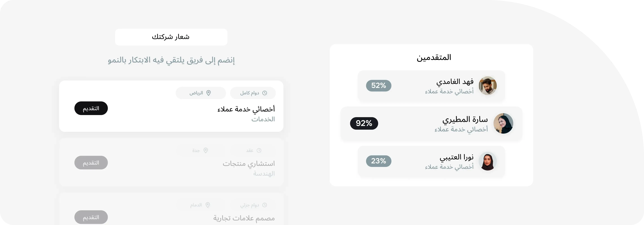
Task: Click Noura's 23% match badge
Action: pos(378,161)
